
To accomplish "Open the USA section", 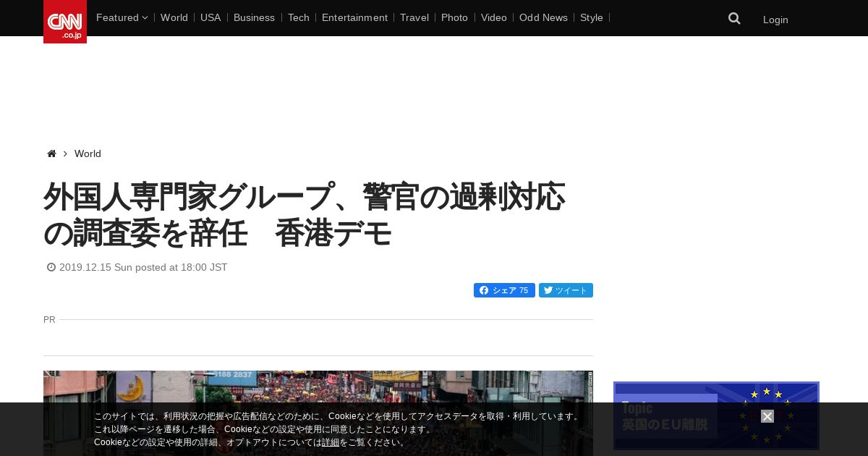I will coord(210,17).
